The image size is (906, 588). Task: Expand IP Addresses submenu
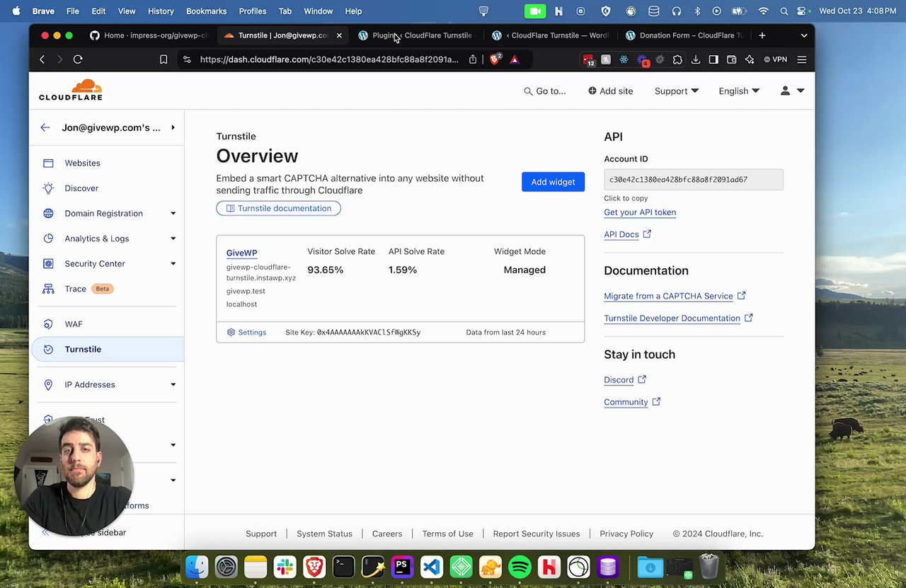173,384
